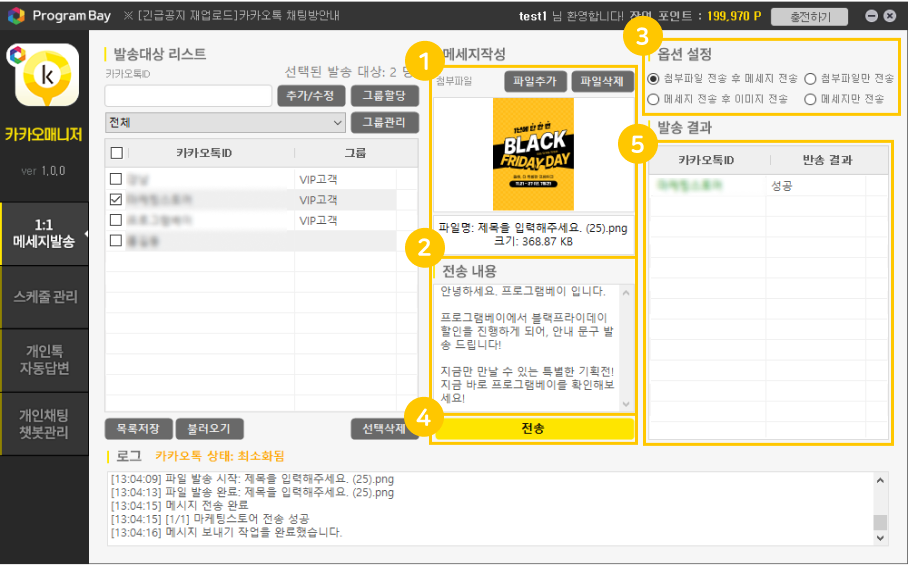Open the 스케줄 관리 sidebar tab
This screenshot has width=910, height=566.
[44, 297]
